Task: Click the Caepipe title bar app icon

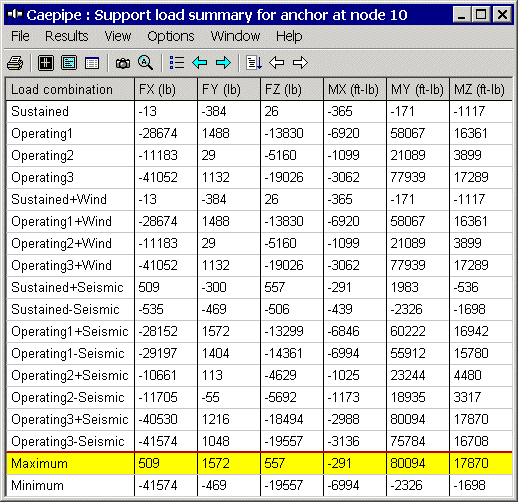Action: click(15, 14)
